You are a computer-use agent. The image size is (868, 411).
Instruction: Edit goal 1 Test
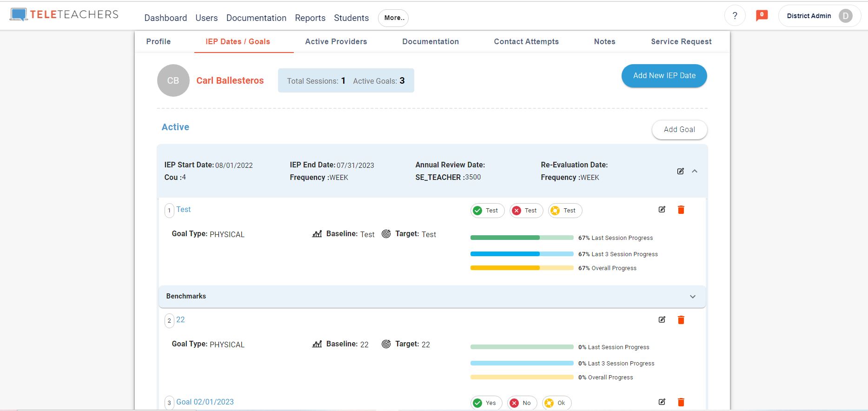(x=662, y=210)
